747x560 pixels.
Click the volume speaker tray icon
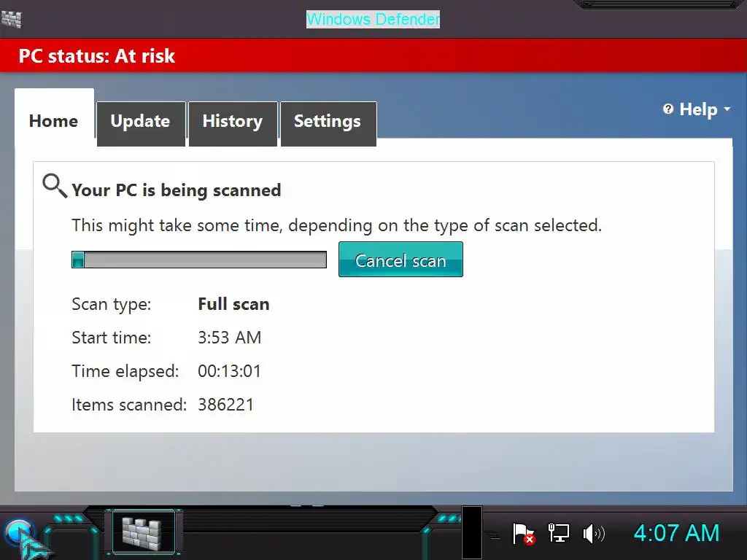[594, 533]
